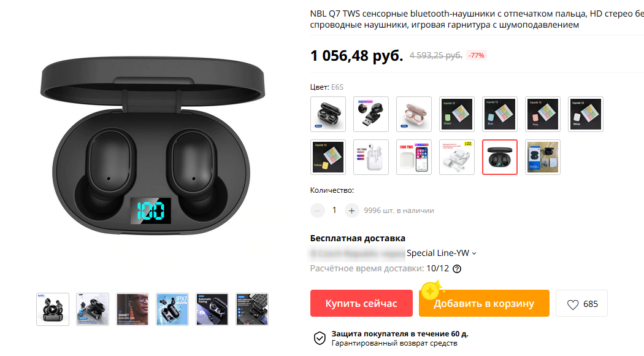Screen dimensions: 644x356
Task: Select the highlighted E6S black earbuds variant
Action: (x=500, y=157)
